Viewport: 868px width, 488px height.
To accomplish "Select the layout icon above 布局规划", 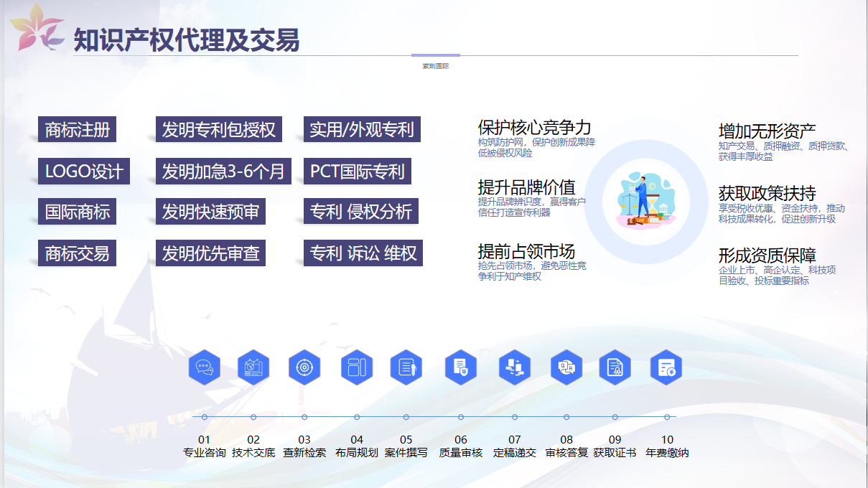I will (x=357, y=367).
